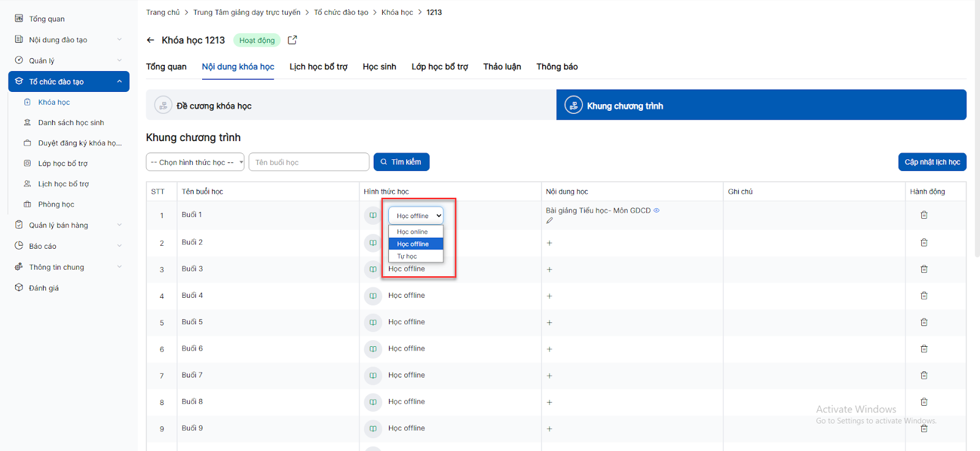Switch to Thảo luận tab
This screenshot has height=451, width=980.
coord(502,67)
